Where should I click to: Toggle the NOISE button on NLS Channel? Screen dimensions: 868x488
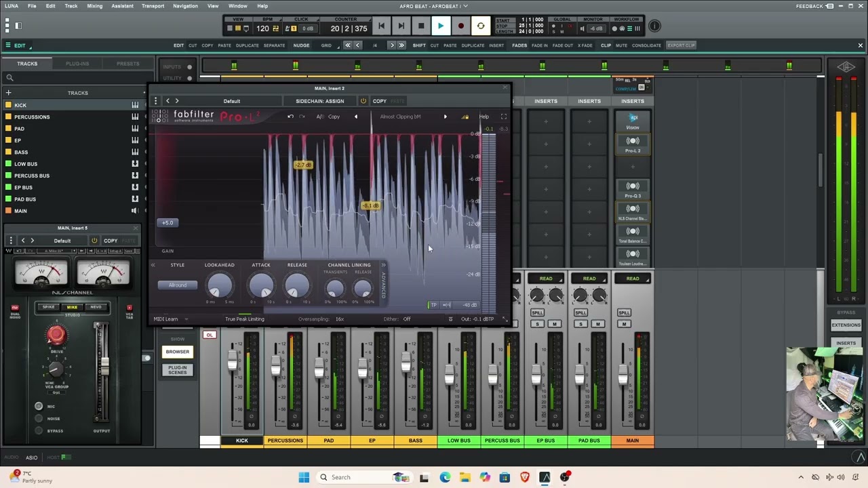click(39, 418)
